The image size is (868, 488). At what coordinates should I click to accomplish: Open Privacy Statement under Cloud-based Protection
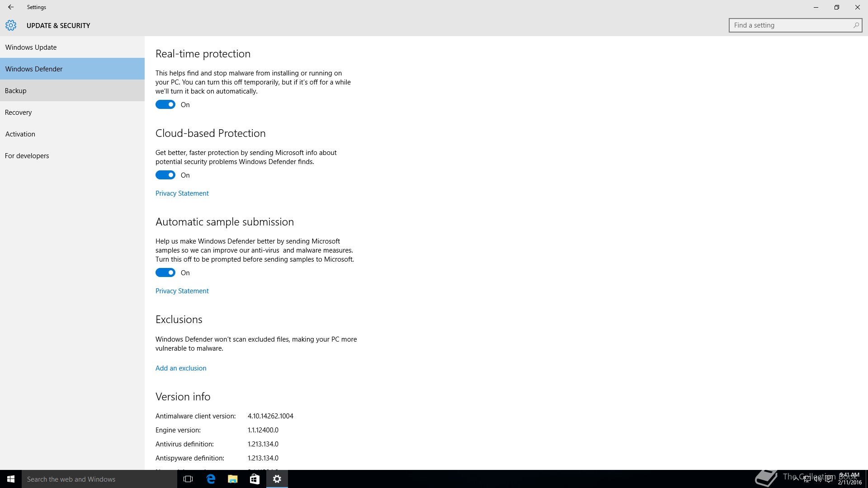pos(182,193)
